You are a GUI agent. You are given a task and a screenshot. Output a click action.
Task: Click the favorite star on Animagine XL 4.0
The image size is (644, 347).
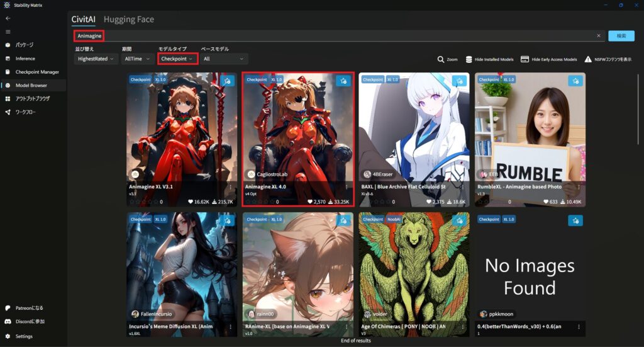click(343, 81)
